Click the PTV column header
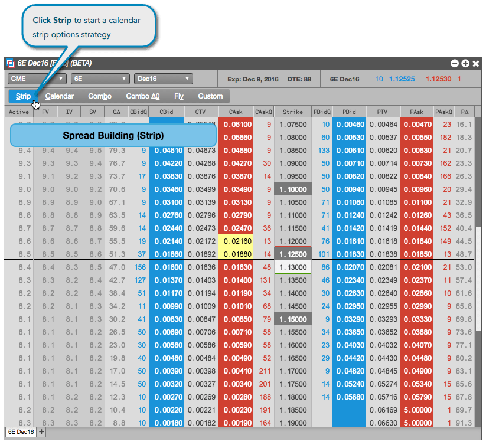This screenshot has height=448, width=486. pos(383,112)
